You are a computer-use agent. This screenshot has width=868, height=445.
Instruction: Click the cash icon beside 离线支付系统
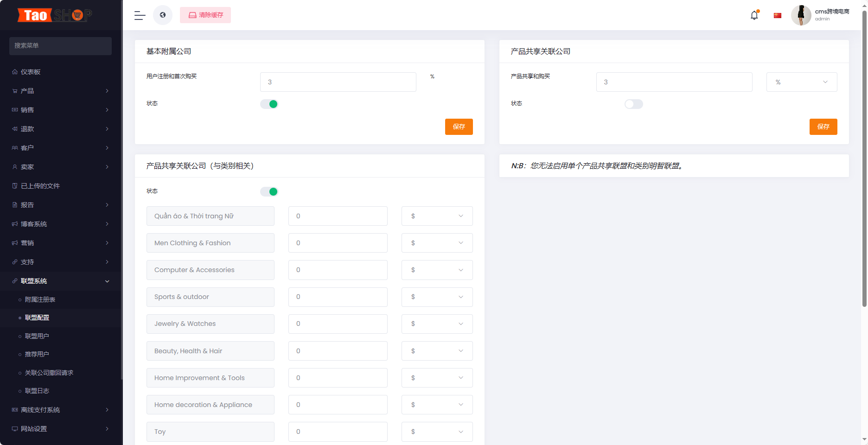click(x=15, y=410)
